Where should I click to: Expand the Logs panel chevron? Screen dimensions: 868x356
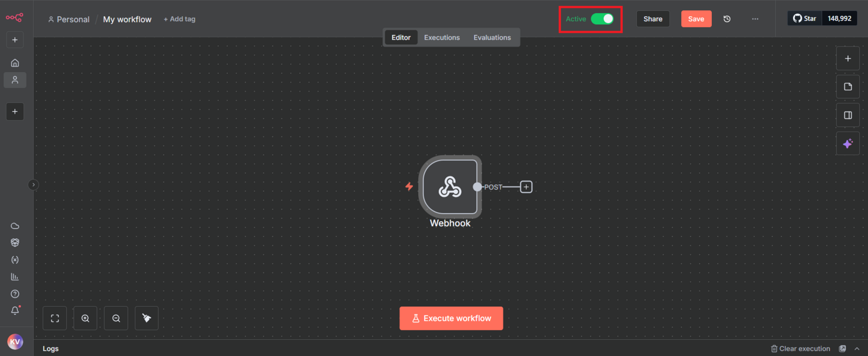(x=857, y=349)
